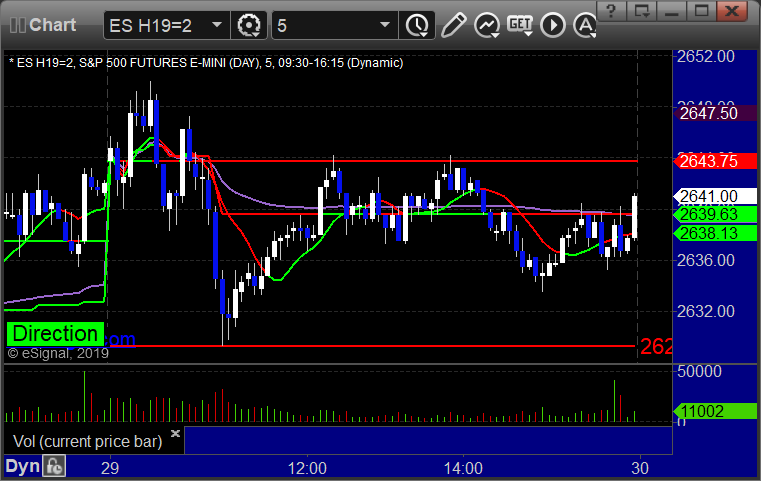Close the chart window with X
The height and width of the screenshot is (481, 761).
point(732,11)
